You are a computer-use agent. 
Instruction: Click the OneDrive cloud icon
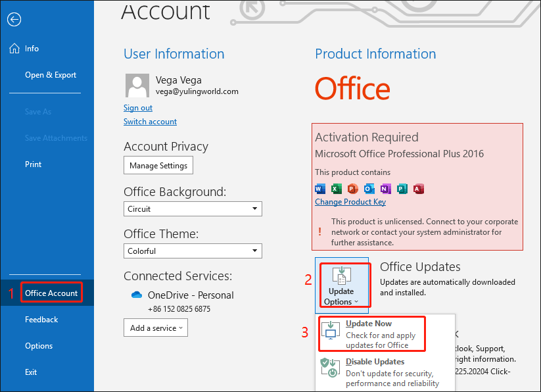pyautogui.click(x=137, y=295)
